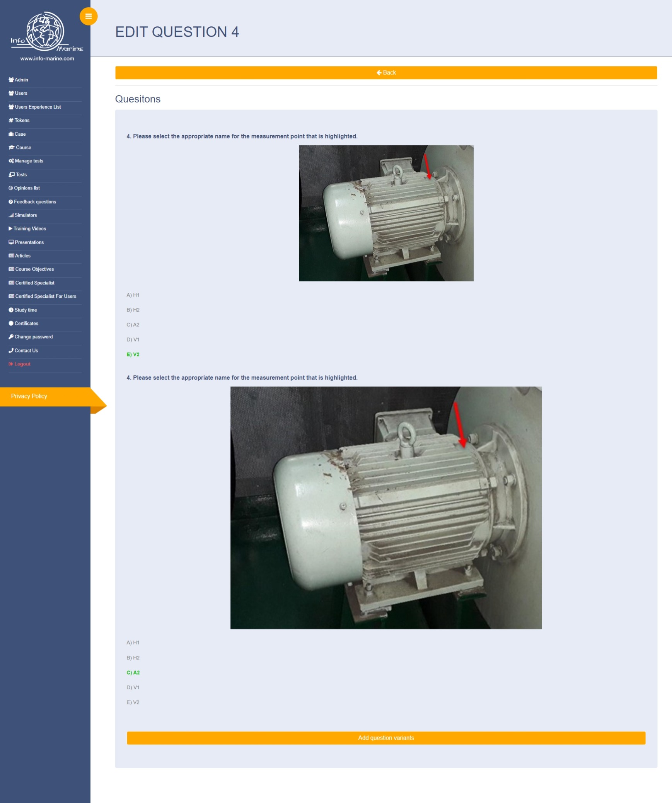Screen dimensions: 672x803
Task: Click the Study time clock icon
Action: [11, 310]
